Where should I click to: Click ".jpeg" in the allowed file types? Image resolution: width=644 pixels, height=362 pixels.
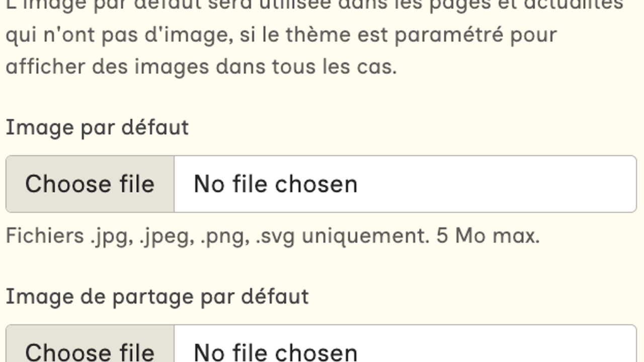tap(167, 236)
